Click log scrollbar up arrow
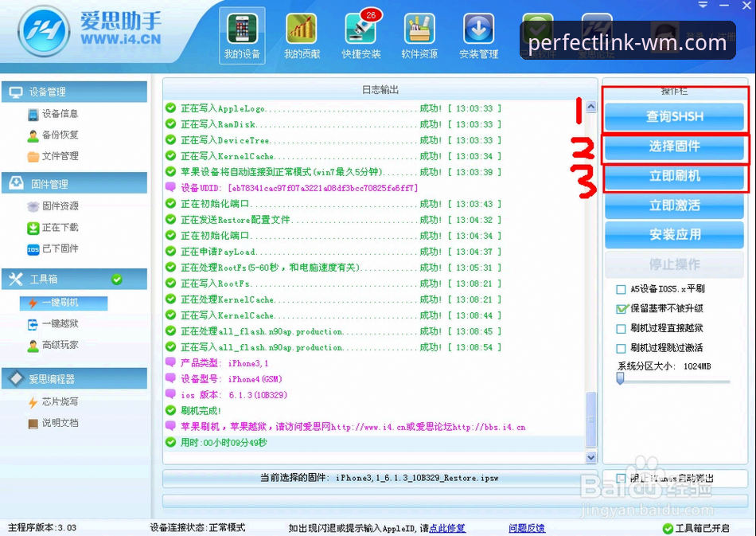This screenshot has height=536, width=756. [x=591, y=107]
